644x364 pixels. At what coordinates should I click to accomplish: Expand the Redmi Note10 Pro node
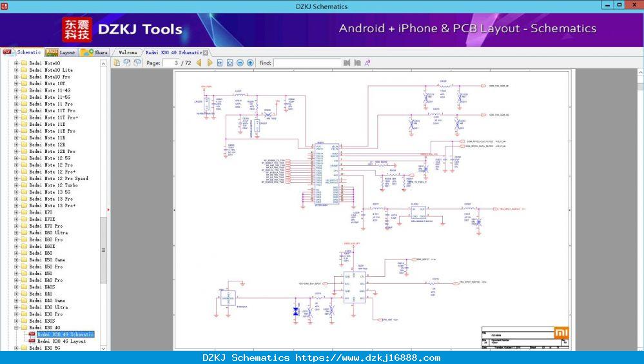tap(16, 77)
